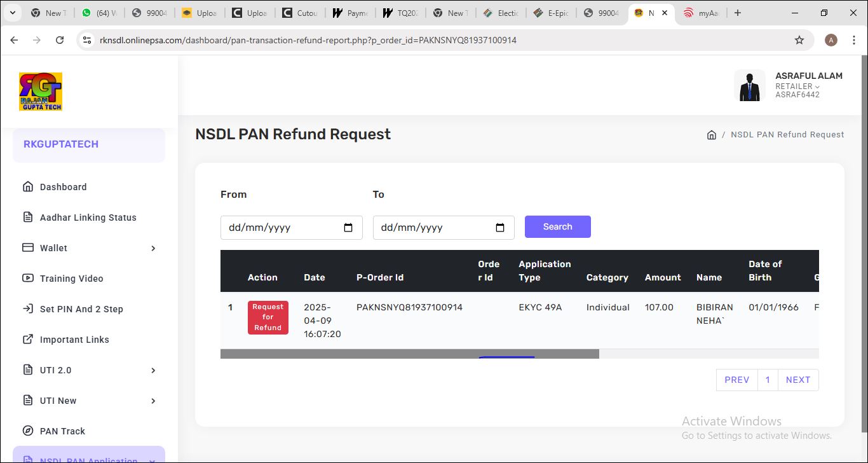Expand the UTI New submenu
This screenshot has height=463, width=868.
[153, 401]
